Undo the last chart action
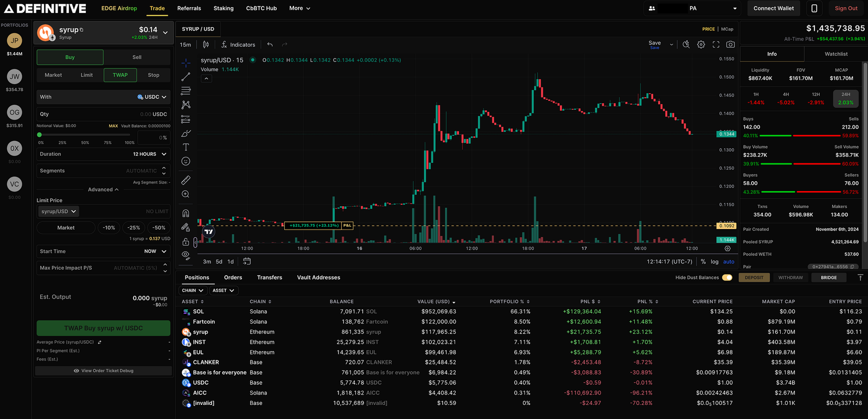 click(x=270, y=45)
